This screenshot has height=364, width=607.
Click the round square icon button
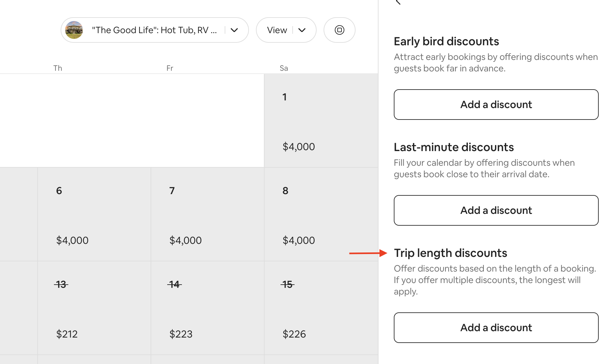coord(339,30)
